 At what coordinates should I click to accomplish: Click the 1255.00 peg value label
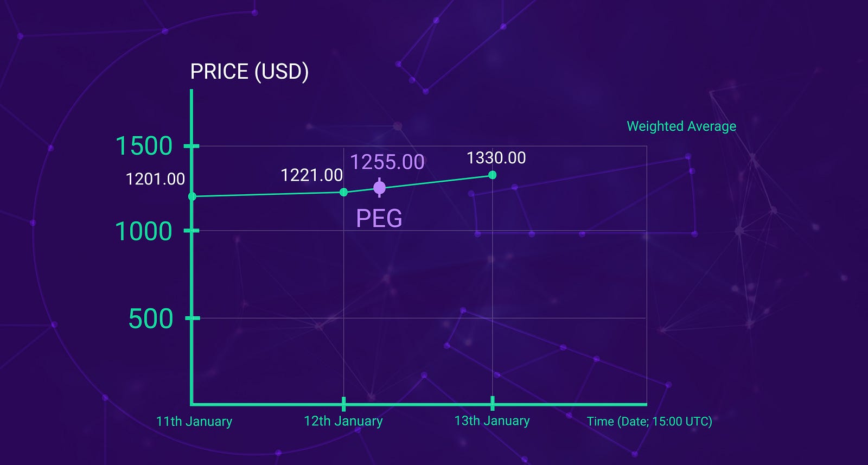(387, 162)
